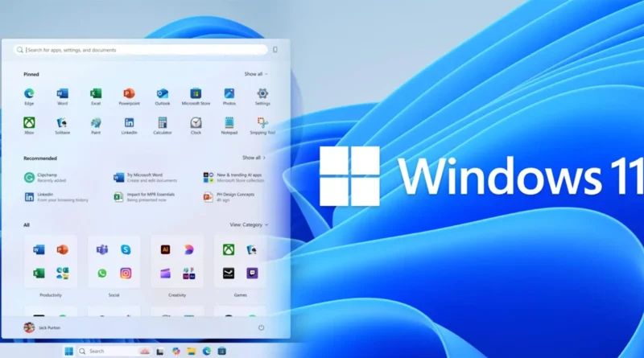This screenshot has height=358, width=644.
Task: Click the Windows Start button on the taskbar
Action: (69, 351)
